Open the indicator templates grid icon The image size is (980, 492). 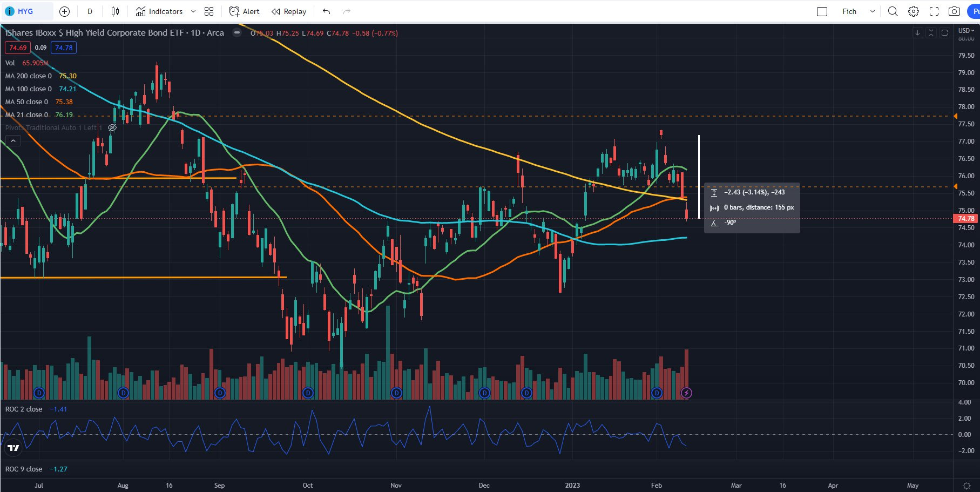tap(209, 11)
